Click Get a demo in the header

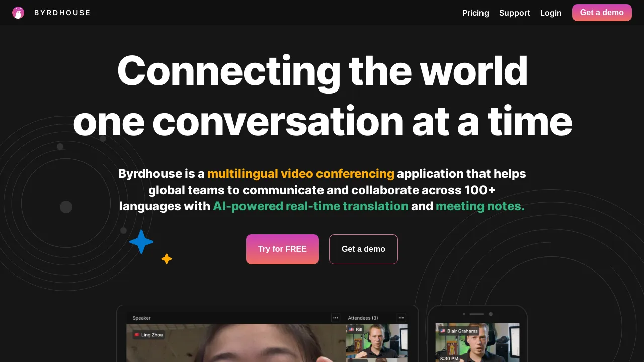click(602, 13)
